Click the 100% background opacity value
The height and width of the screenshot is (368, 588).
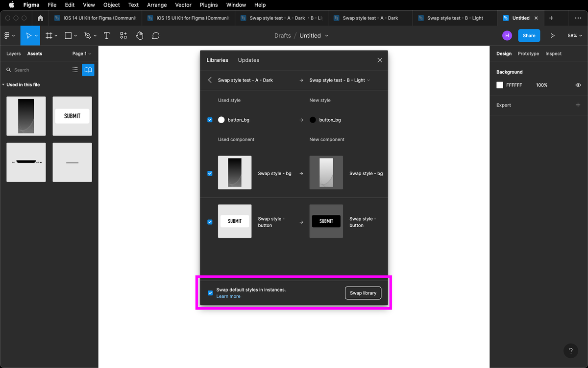point(541,85)
